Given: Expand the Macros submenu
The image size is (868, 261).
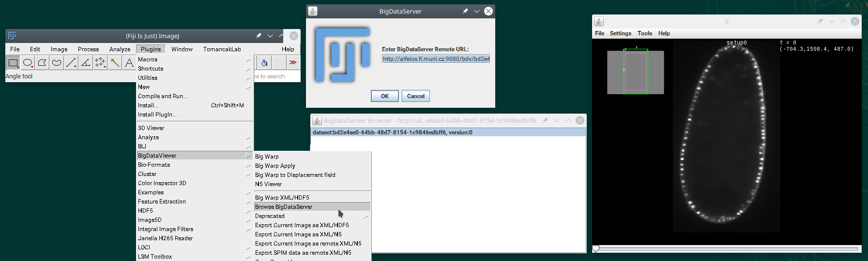Looking at the screenshot, I should (195, 59).
